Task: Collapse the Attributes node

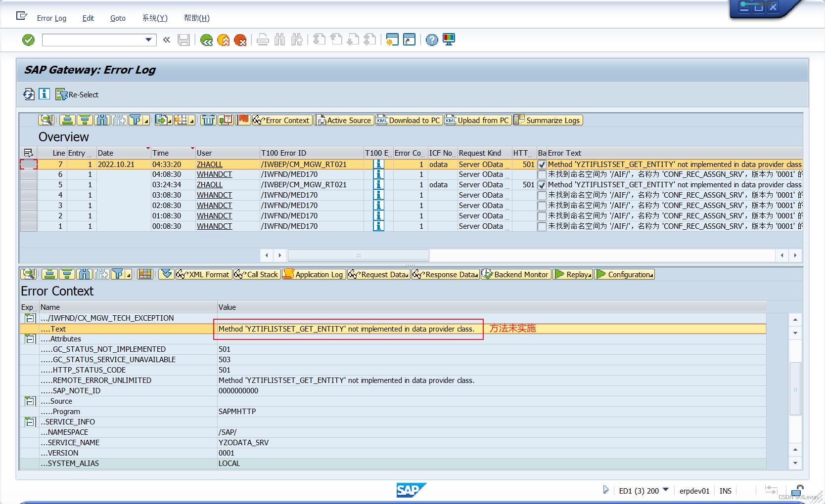Action: [x=30, y=339]
